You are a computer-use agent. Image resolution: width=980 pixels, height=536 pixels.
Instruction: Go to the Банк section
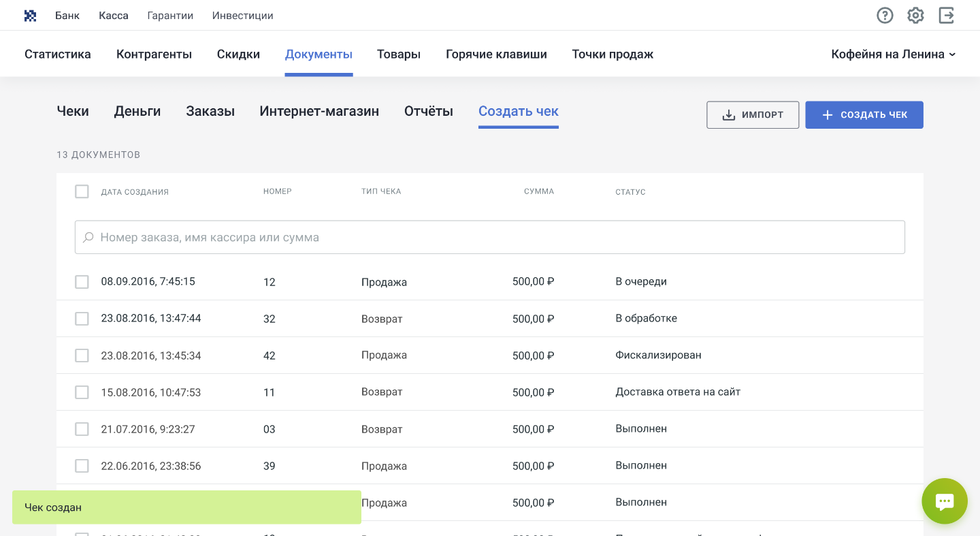click(x=67, y=16)
